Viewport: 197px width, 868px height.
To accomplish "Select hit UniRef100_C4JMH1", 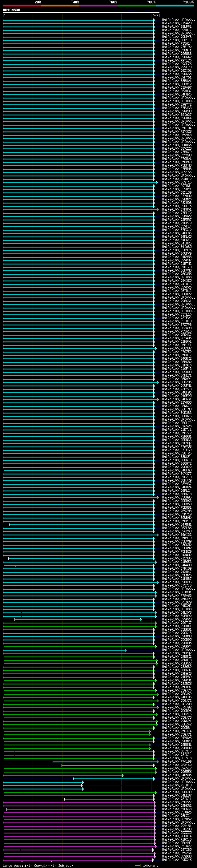I will pyautogui.click(x=177, y=524).
